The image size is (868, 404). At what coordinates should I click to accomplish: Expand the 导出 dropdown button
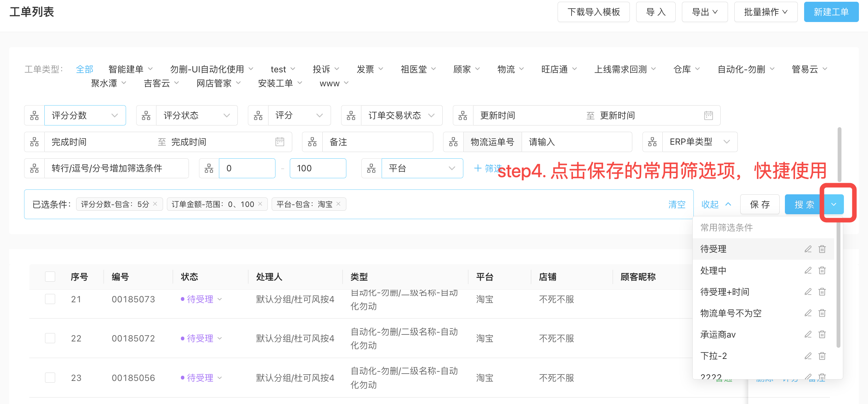click(x=705, y=12)
